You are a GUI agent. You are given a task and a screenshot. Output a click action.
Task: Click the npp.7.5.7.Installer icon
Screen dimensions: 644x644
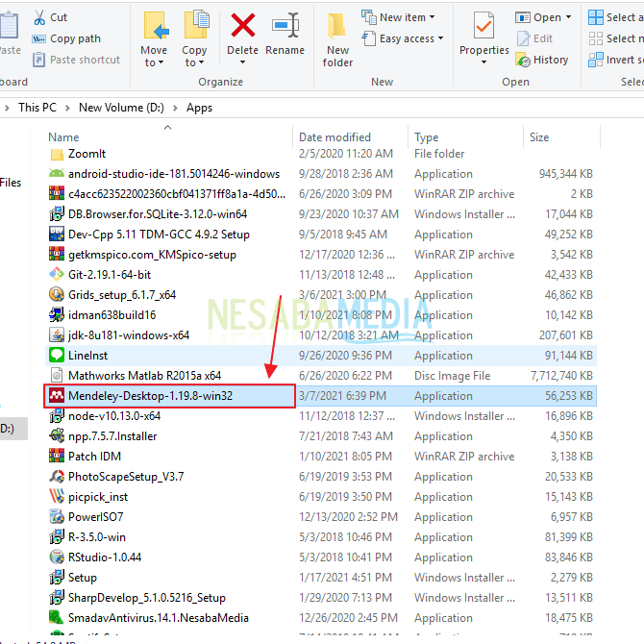[x=57, y=436]
